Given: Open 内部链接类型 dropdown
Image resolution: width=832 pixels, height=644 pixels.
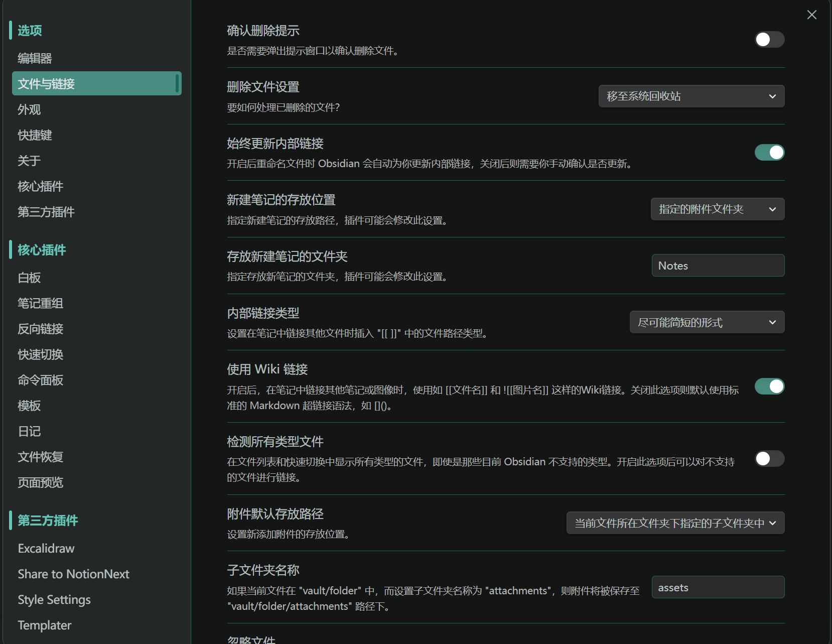Looking at the screenshot, I should pyautogui.click(x=707, y=322).
